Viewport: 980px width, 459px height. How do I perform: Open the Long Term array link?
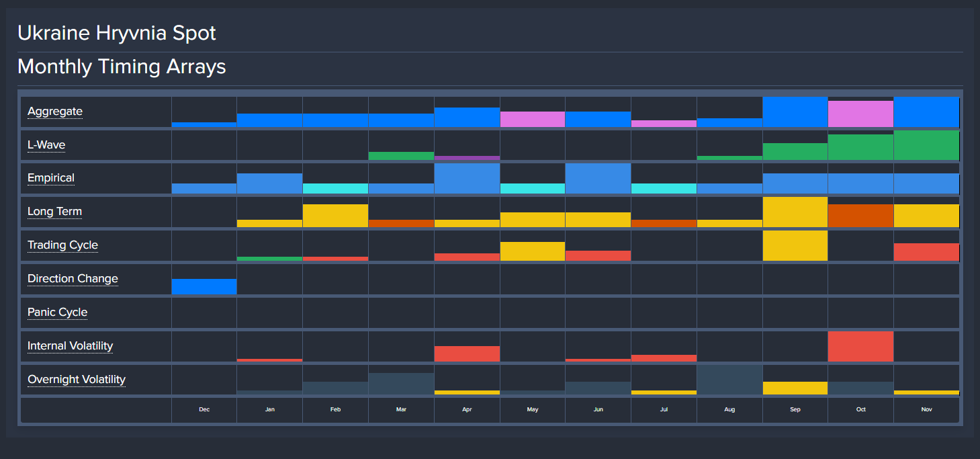pyautogui.click(x=54, y=212)
